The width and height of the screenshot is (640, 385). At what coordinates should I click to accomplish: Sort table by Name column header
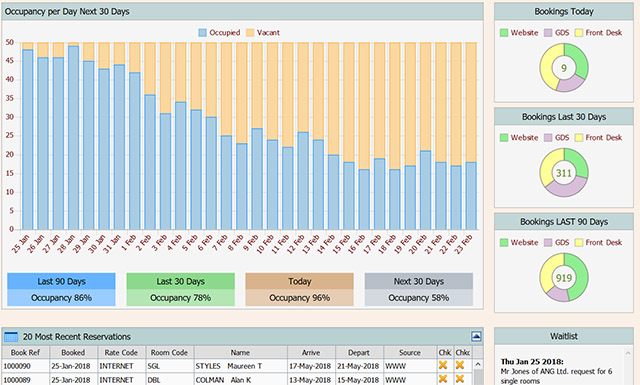240,352
